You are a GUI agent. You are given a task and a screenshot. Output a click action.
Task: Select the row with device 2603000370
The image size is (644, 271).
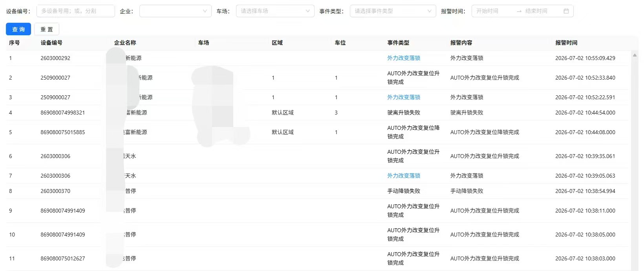(317, 191)
